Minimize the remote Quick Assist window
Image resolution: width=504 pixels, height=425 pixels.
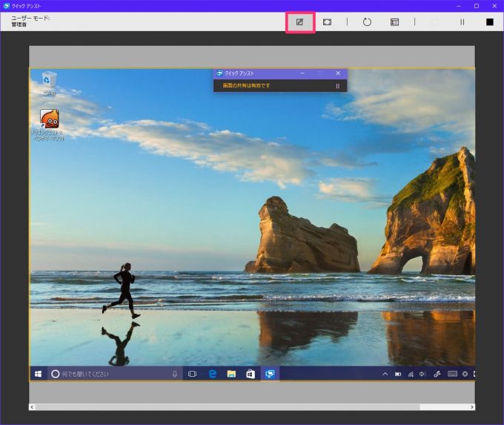(x=302, y=73)
